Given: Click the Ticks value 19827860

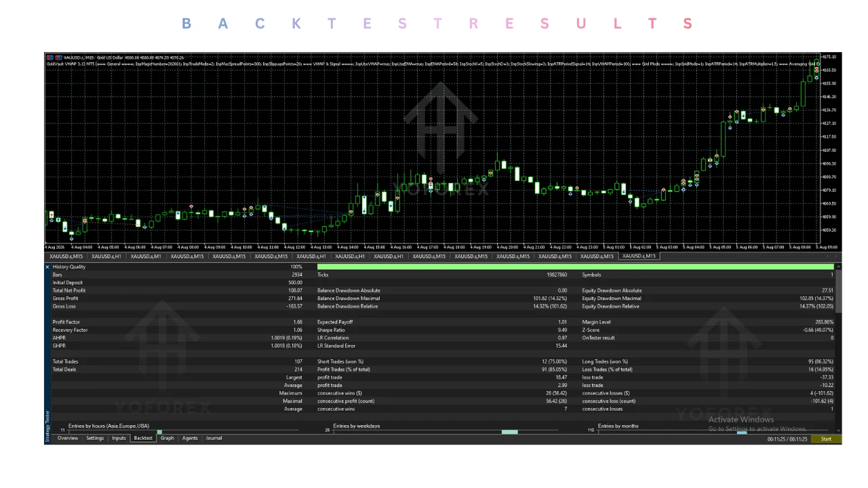Looking at the screenshot, I should (x=556, y=275).
